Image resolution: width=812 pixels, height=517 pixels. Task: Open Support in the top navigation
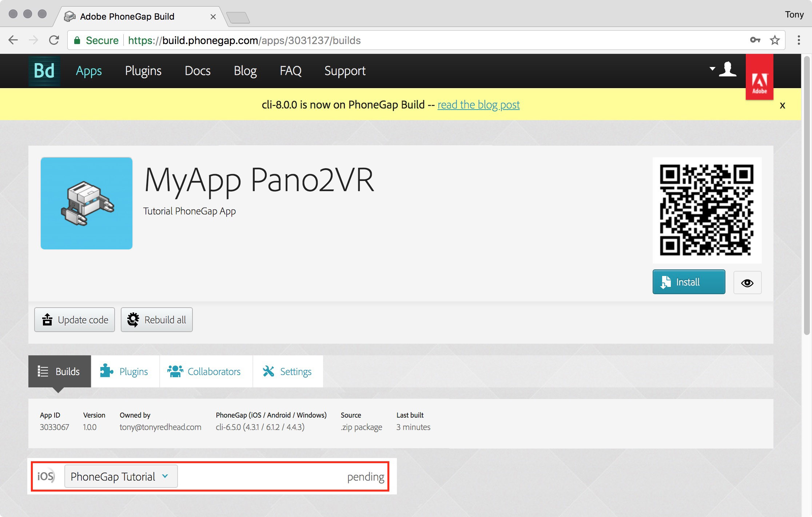345,71
